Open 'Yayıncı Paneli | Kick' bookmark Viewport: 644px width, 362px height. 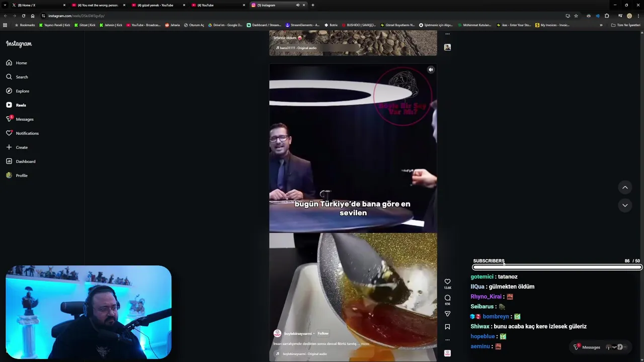click(55, 25)
